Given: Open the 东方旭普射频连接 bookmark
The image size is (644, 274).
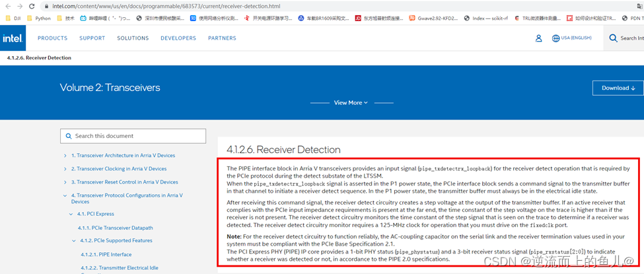Looking at the screenshot, I should click(x=380, y=18).
